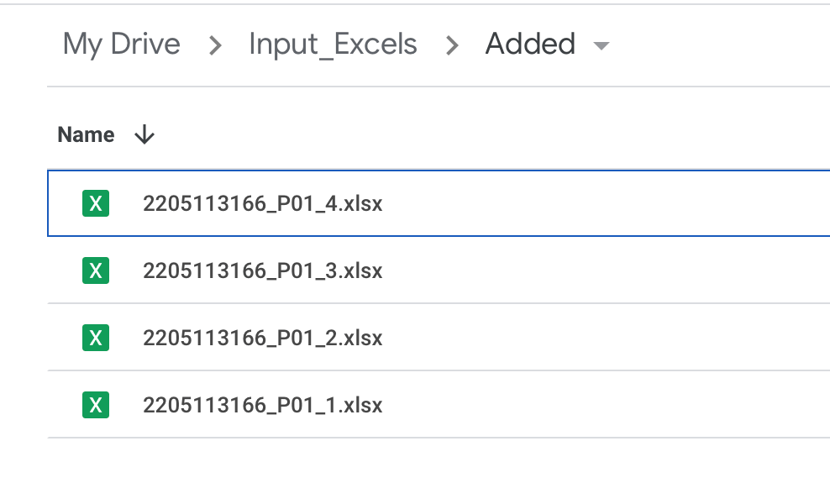Click the chevron before the Added breadcrumb
Viewport: 830px width, 504px height.
tap(452, 45)
